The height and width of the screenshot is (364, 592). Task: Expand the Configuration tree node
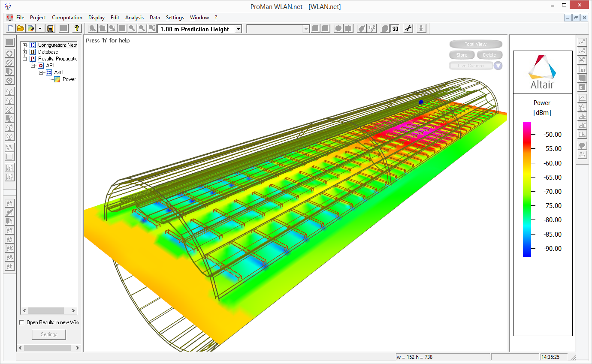(25, 45)
